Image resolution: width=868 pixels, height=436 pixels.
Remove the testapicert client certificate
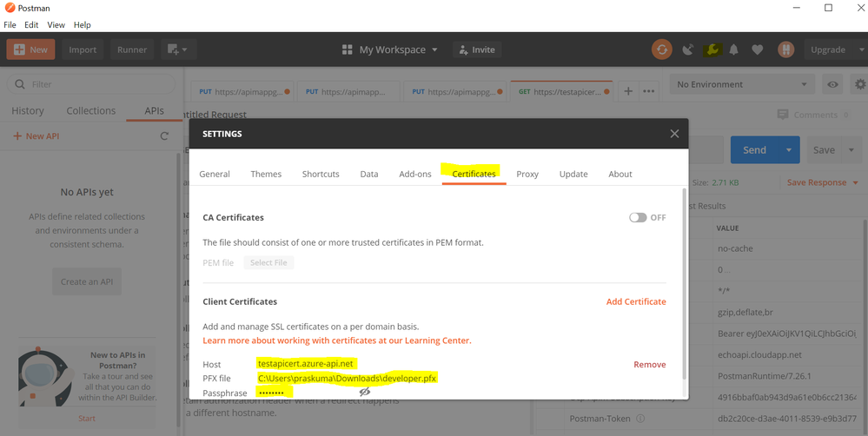coord(649,364)
